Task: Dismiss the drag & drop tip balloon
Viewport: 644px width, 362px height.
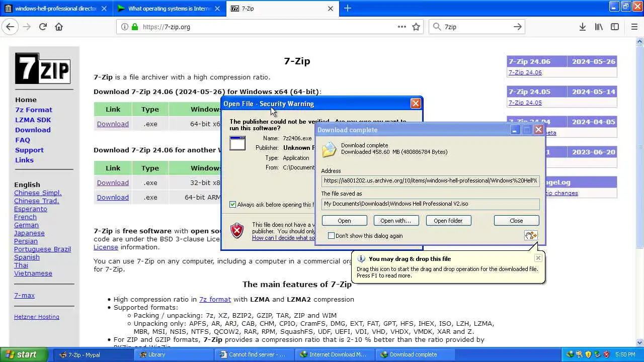Action: (x=538, y=258)
